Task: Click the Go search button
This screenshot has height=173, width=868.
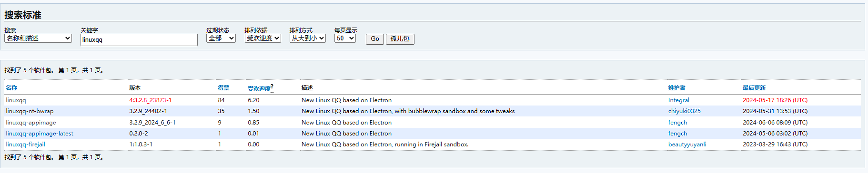Action: [x=375, y=39]
